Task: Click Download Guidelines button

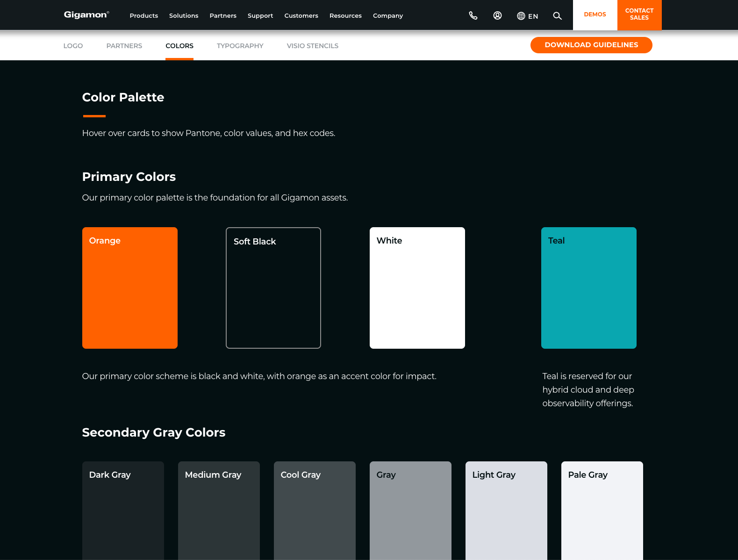Action: point(591,45)
